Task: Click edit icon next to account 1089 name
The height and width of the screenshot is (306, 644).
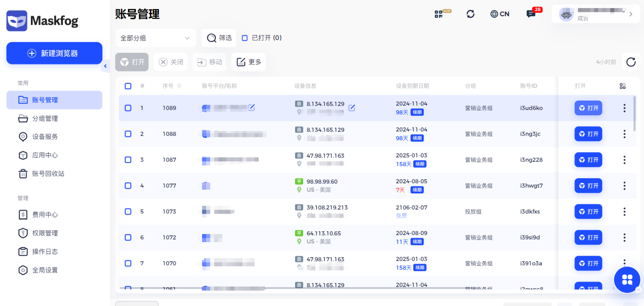Action: point(251,107)
